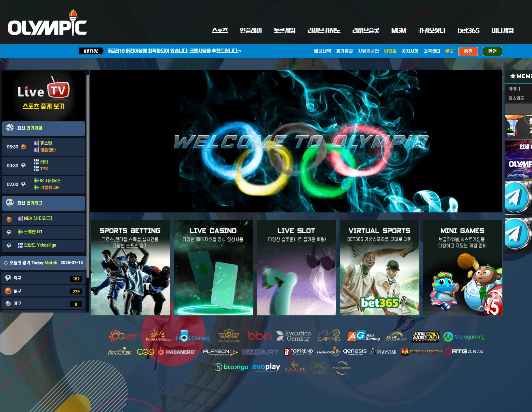Open the 스포츠 menu
The height and width of the screenshot is (412, 532).
220,30
